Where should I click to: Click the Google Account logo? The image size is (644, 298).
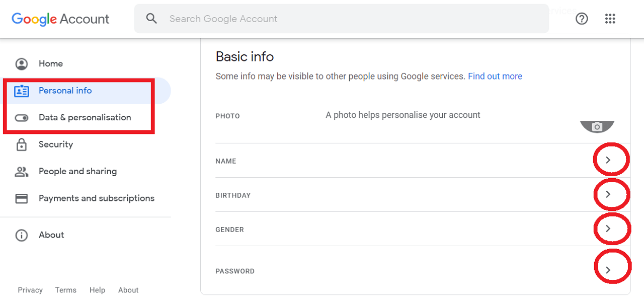(x=60, y=19)
